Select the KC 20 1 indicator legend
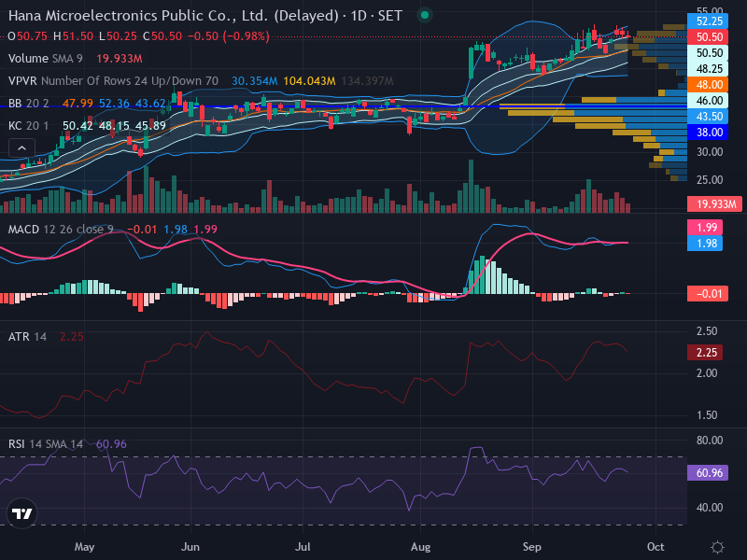This screenshot has width=747, height=560. 28,126
